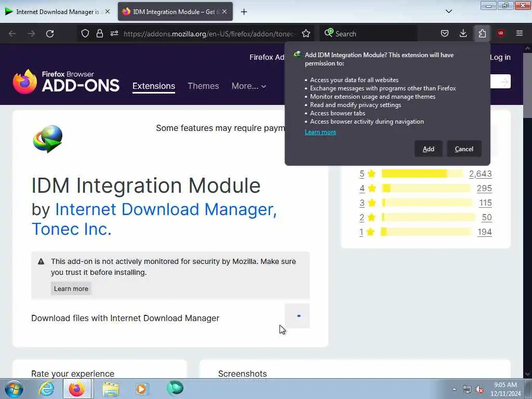The width and height of the screenshot is (532, 399).
Task: Open the 115 three-star reviews count
Action: point(486,203)
